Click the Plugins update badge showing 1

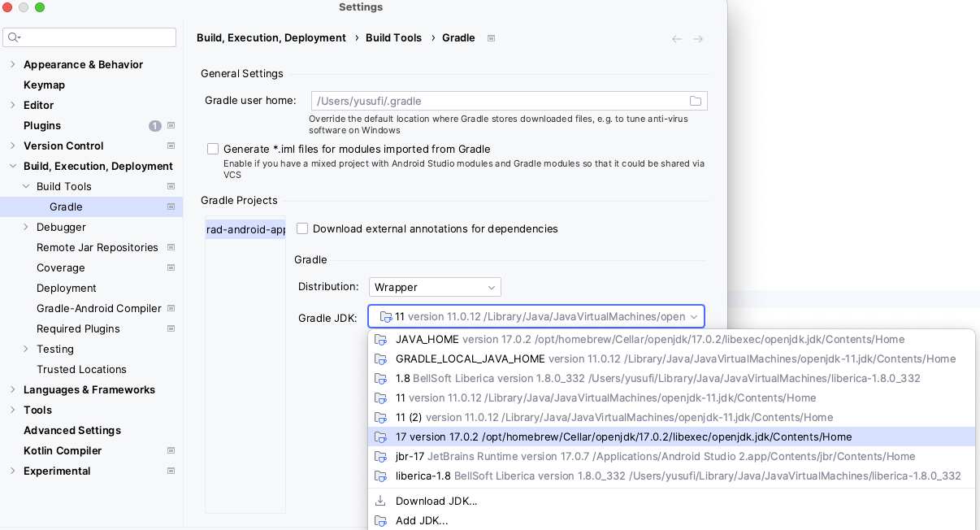coord(156,125)
